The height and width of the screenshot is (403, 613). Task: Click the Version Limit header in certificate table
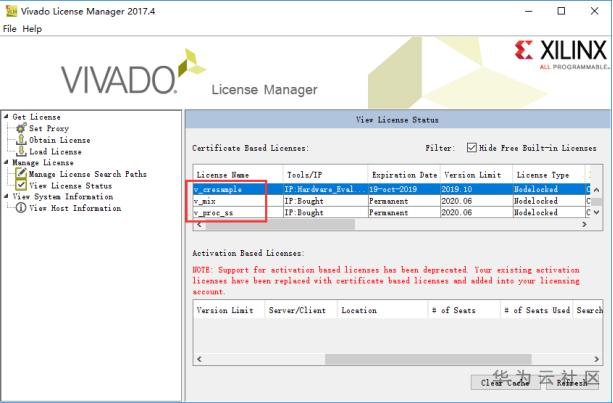click(x=477, y=175)
